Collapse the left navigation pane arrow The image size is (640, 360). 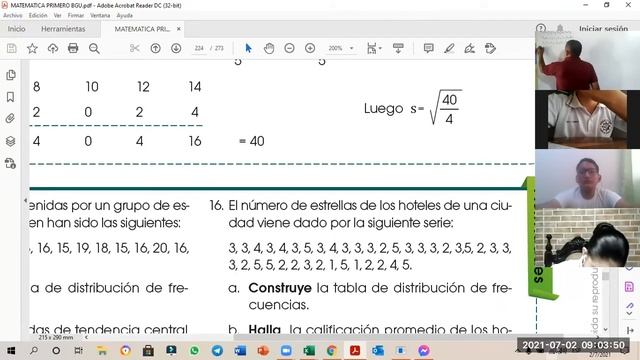coord(25,200)
